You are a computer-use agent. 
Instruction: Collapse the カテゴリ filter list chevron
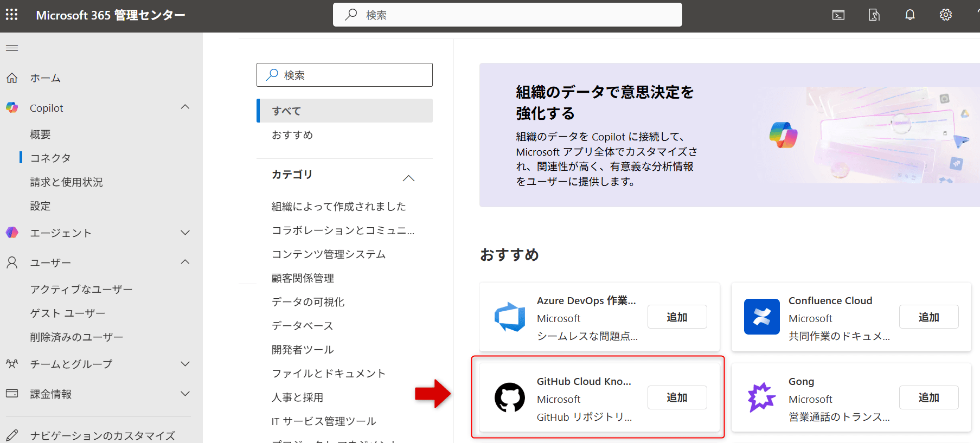409,178
